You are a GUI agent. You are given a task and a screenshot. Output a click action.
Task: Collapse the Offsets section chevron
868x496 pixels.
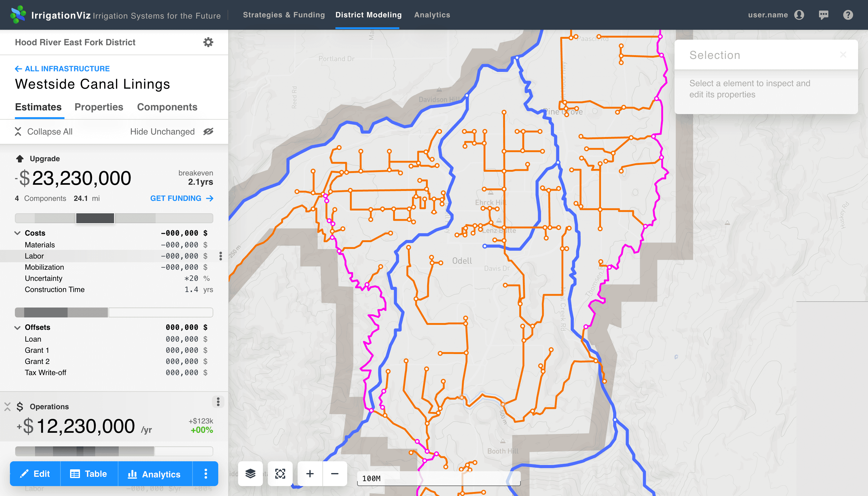(x=17, y=327)
